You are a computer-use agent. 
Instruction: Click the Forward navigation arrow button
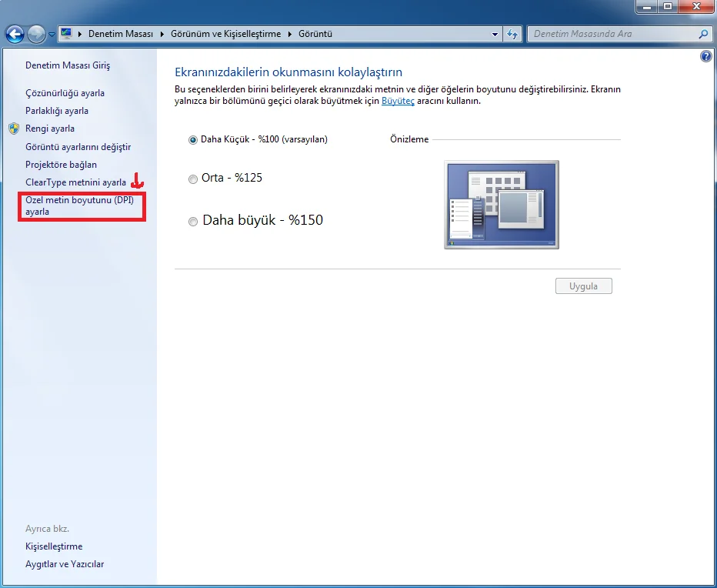[36, 34]
